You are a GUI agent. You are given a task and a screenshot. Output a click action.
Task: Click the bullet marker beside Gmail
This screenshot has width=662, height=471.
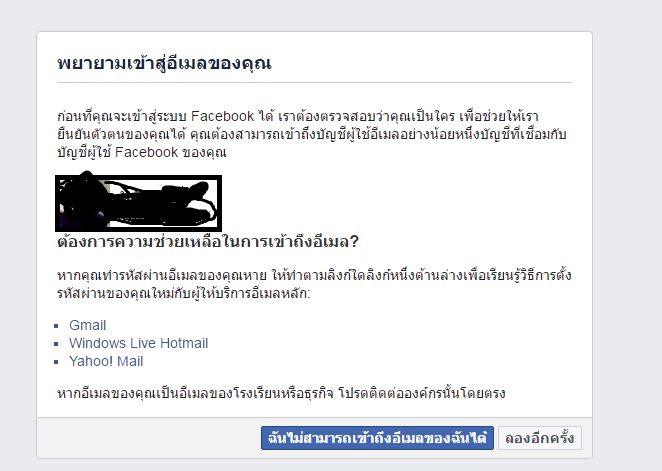tap(56, 325)
